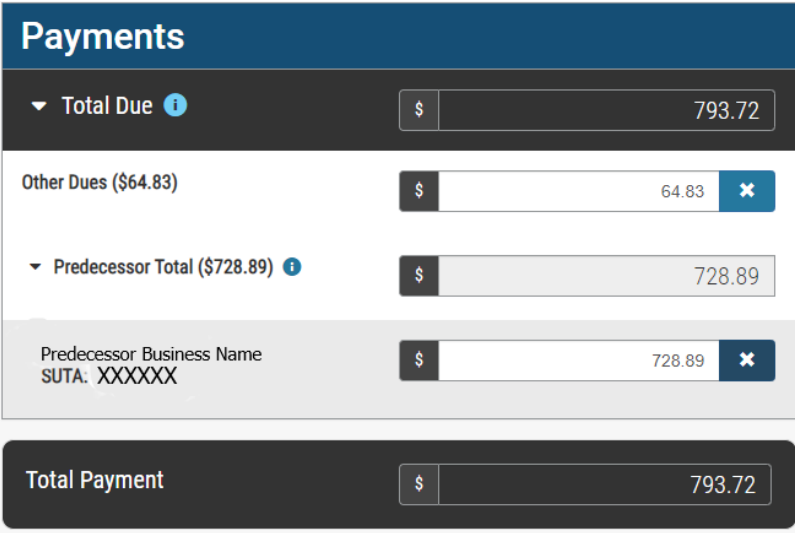Viewport: 795px width, 533px height.
Task: Select the Payments header title
Action: [x=102, y=37]
